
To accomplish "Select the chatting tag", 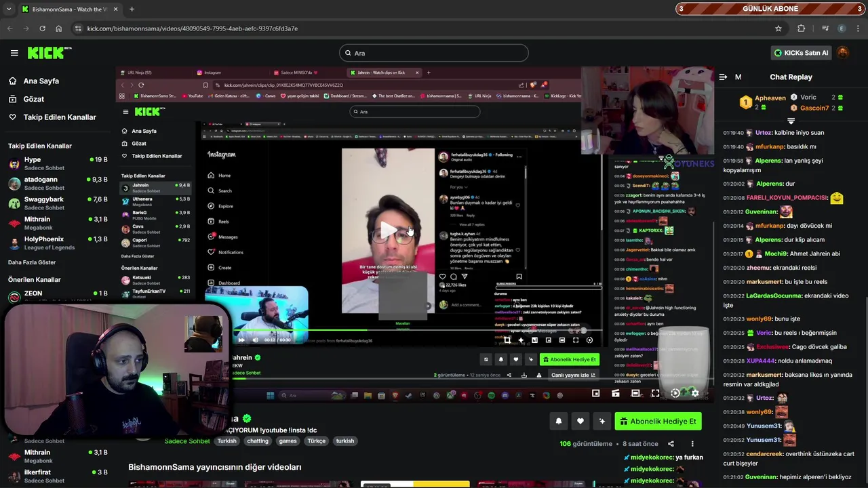I will click(258, 441).
